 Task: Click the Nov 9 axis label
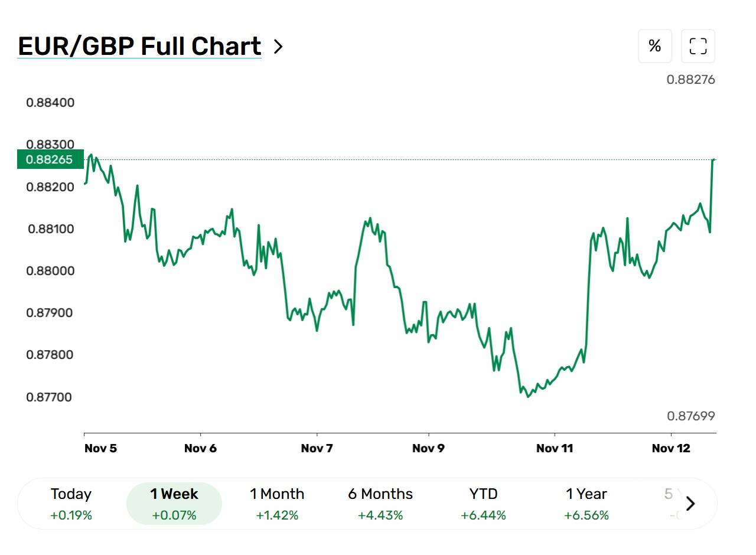click(x=428, y=448)
